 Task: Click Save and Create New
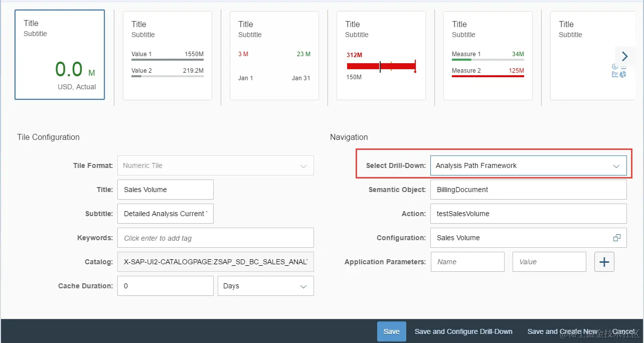(x=563, y=331)
